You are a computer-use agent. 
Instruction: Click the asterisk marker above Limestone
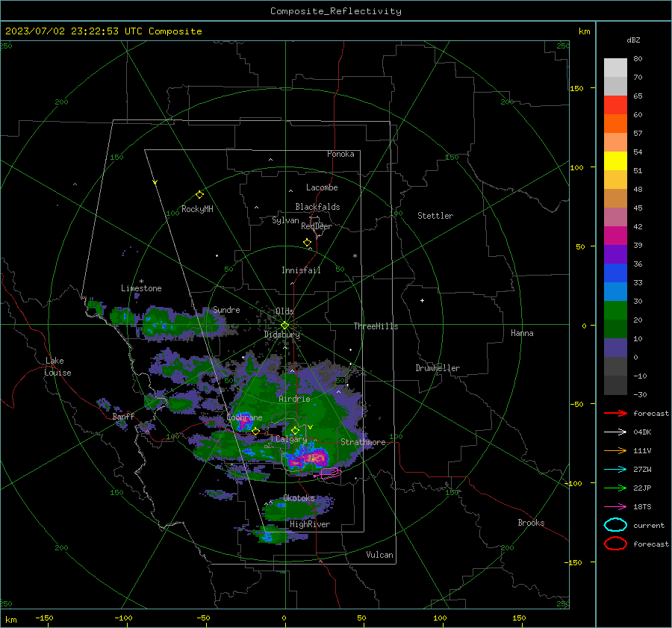coord(141,282)
